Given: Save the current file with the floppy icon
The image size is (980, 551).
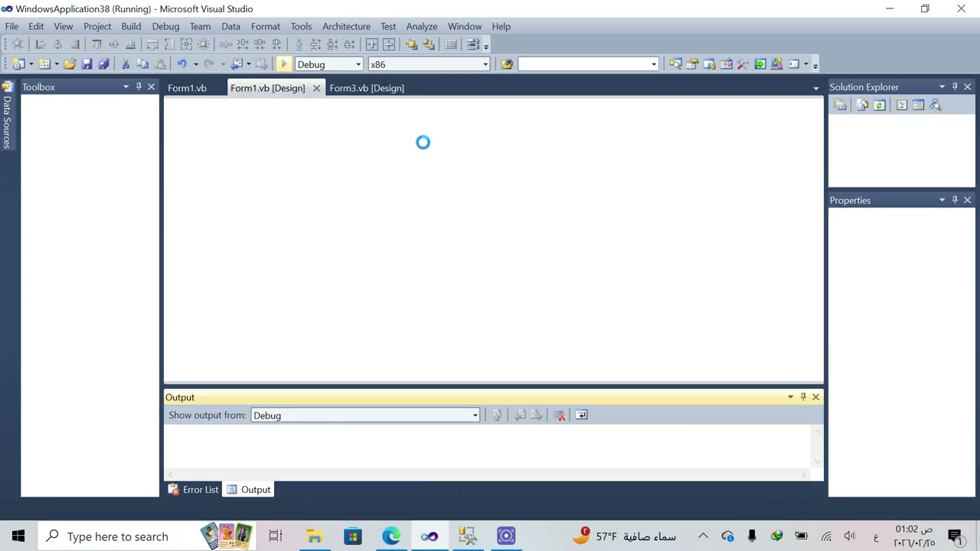Looking at the screenshot, I should click(x=87, y=64).
